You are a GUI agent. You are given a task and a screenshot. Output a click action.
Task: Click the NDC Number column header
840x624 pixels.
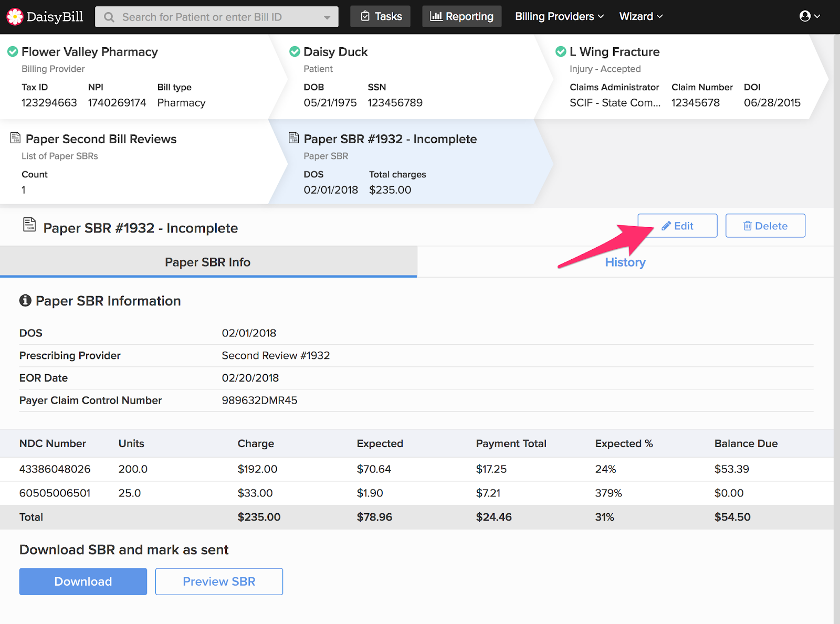(52, 443)
